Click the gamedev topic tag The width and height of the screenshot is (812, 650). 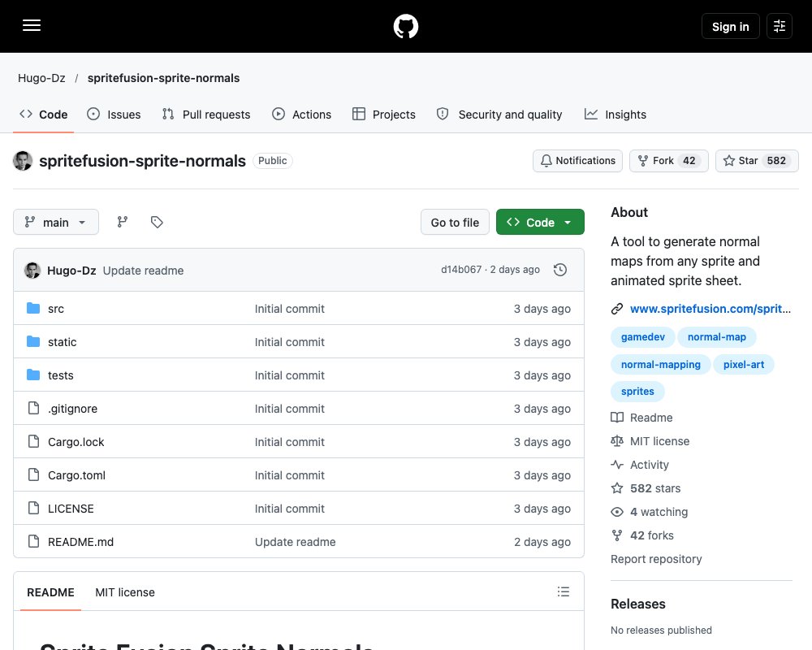[x=642, y=337]
